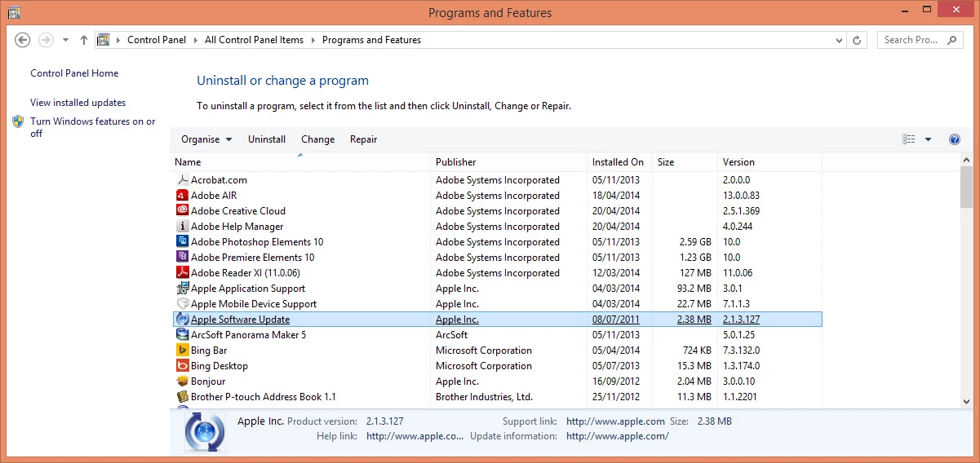Click the Apple Application Support icon

[183, 289]
